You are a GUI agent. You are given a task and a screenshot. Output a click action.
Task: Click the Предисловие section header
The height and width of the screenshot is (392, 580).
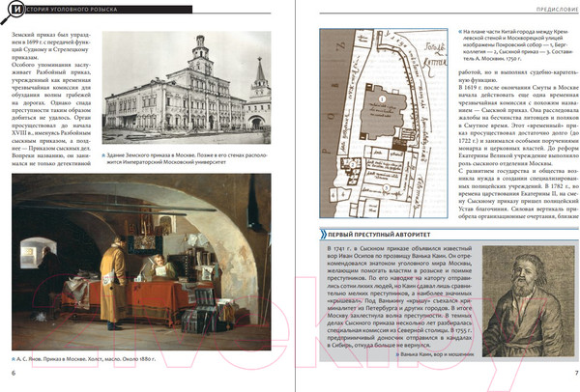[545, 11]
